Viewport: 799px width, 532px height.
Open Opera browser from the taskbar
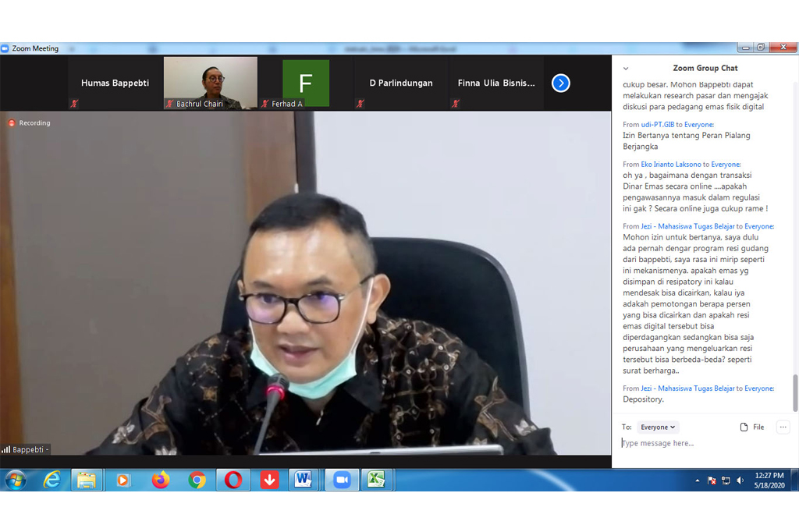coord(233,480)
